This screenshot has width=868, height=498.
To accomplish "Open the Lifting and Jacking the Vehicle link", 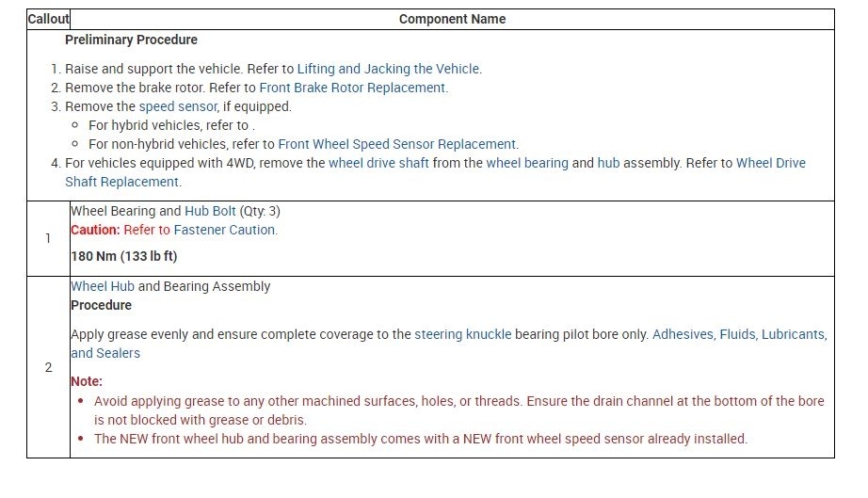I will [x=388, y=69].
